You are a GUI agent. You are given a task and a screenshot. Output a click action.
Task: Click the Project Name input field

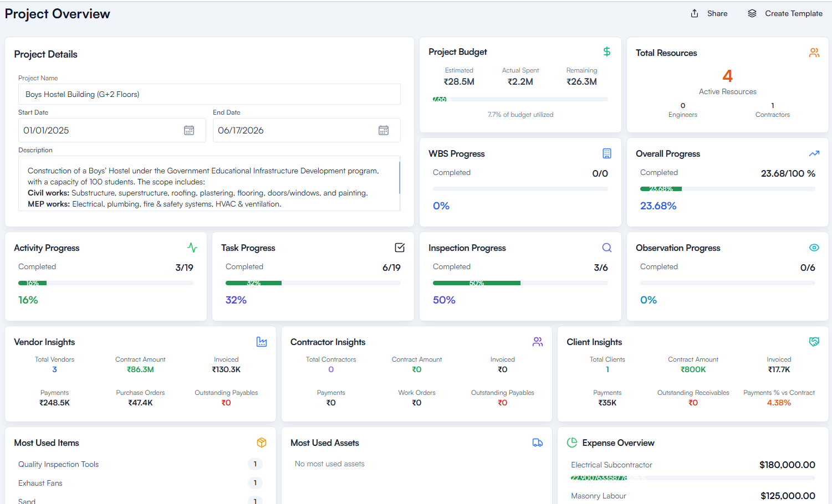tap(209, 94)
